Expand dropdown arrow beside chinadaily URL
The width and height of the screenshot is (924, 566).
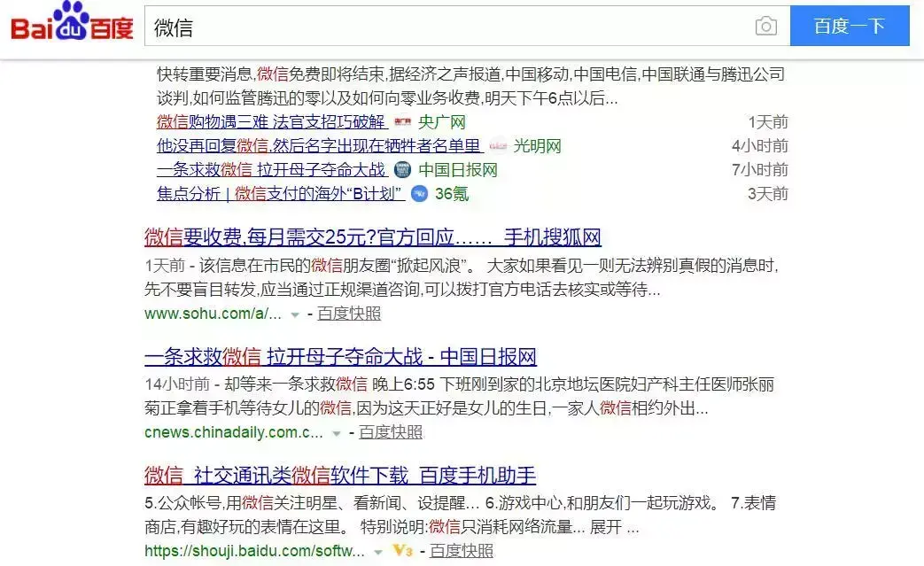336,433
